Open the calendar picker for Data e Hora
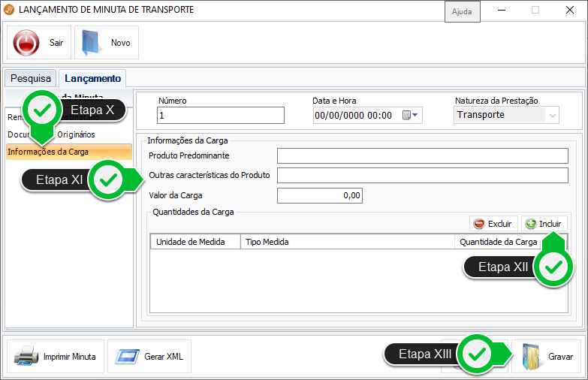Screen dimensions: 588x380 (410, 116)
